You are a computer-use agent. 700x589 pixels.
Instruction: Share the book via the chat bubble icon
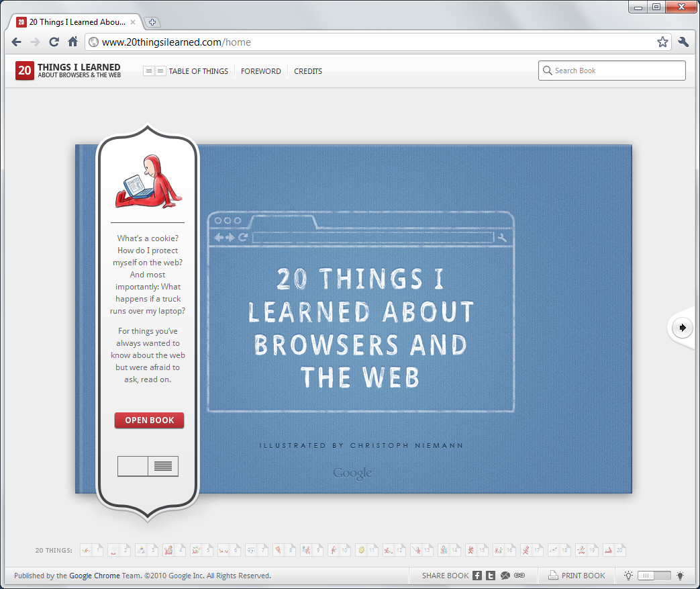coord(505,576)
